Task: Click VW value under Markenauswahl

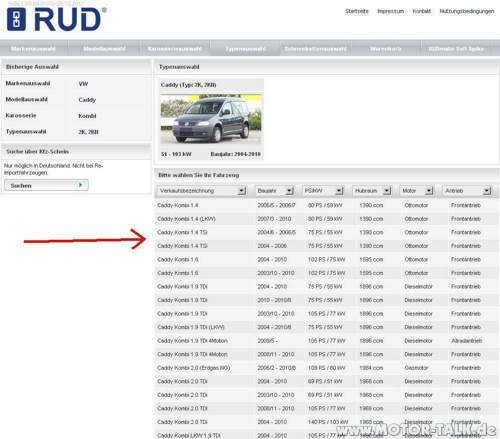Action: click(83, 84)
